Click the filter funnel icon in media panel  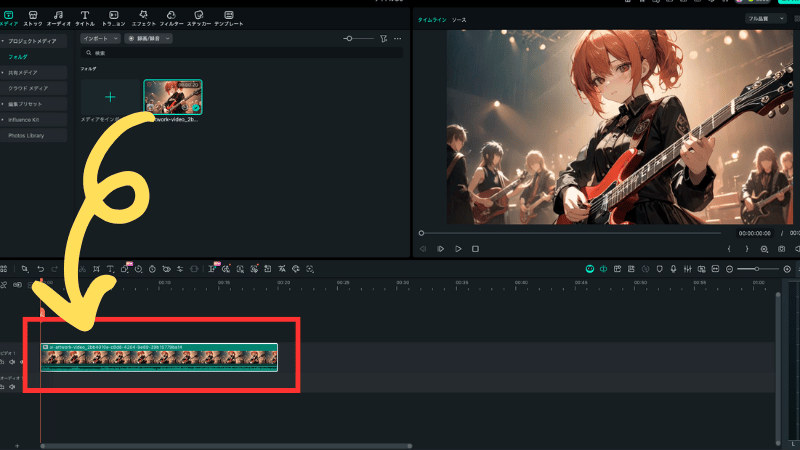384,38
